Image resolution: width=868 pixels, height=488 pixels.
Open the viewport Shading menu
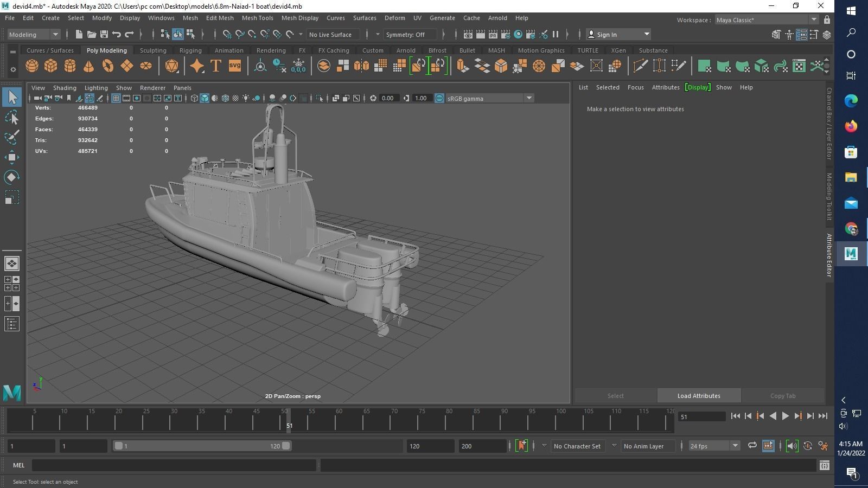[x=65, y=87]
